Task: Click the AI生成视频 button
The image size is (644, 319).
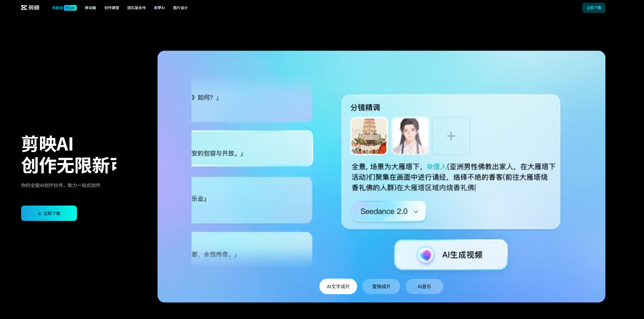Action: (451, 255)
